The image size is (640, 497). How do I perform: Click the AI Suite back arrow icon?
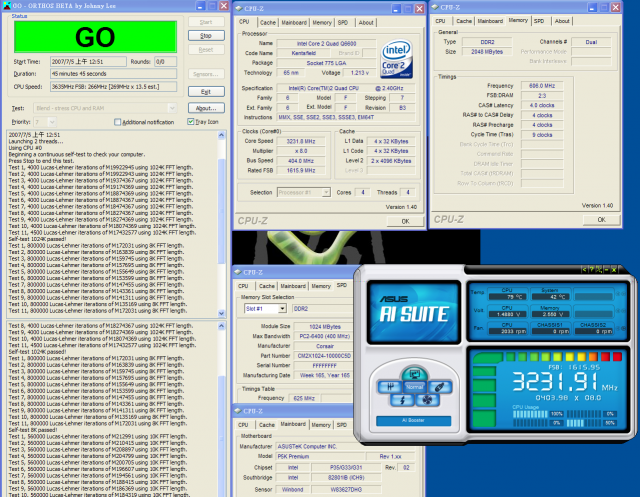click(584, 269)
